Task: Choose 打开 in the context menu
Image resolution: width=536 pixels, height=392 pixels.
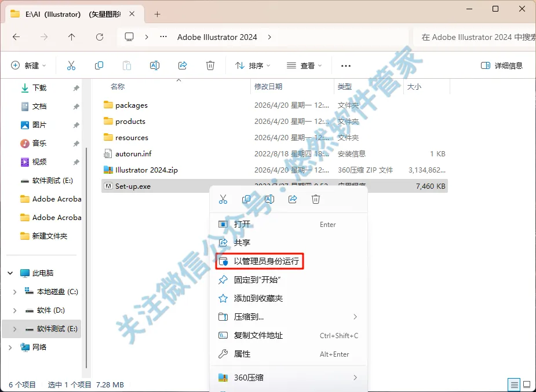Action: tap(289, 224)
